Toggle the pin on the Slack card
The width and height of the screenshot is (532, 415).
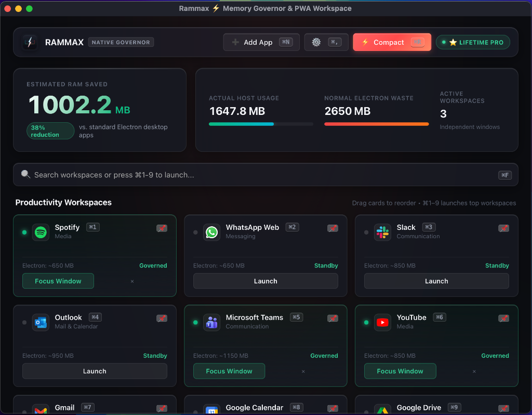pos(503,228)
